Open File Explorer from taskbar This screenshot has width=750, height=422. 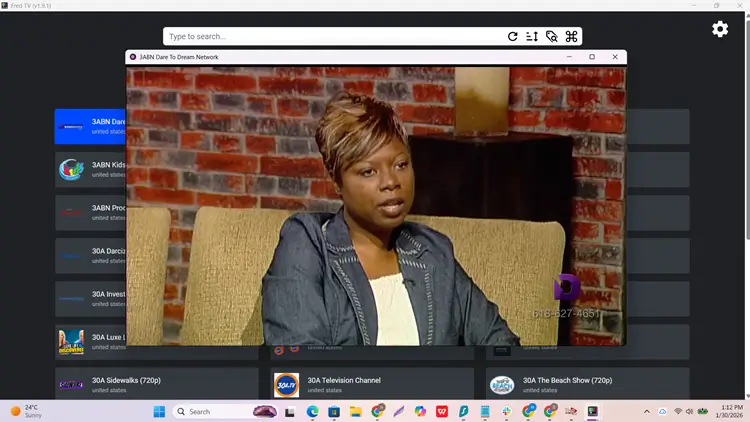[355, 411]
